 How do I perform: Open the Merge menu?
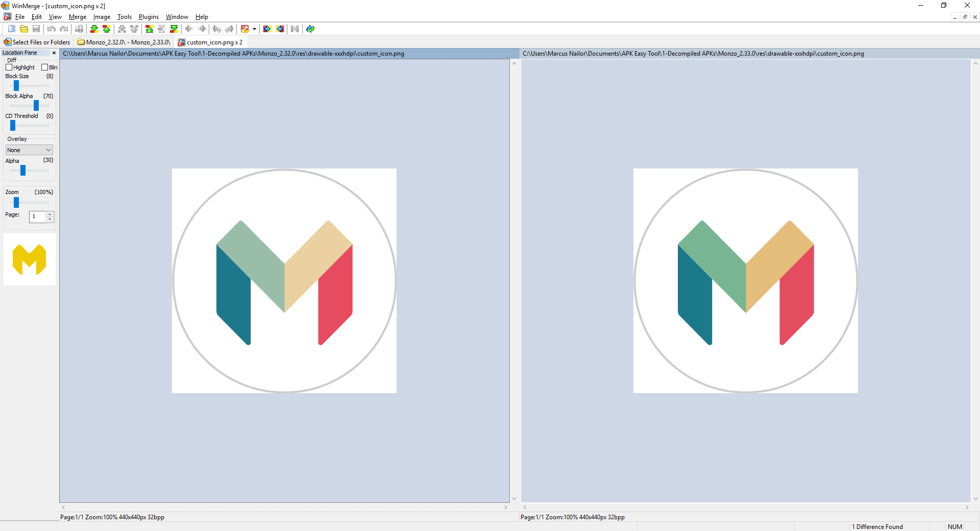click(x=78, y=17)
